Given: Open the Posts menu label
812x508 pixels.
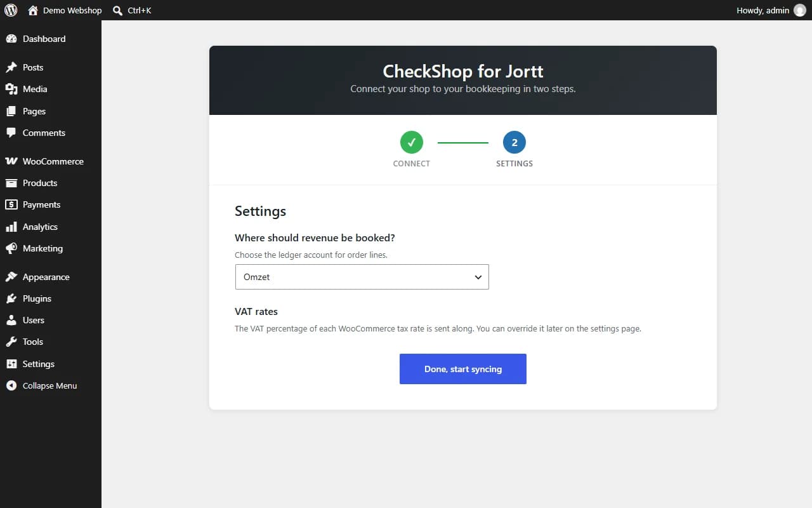Looking at the screenshot, I should pos(33,67).
